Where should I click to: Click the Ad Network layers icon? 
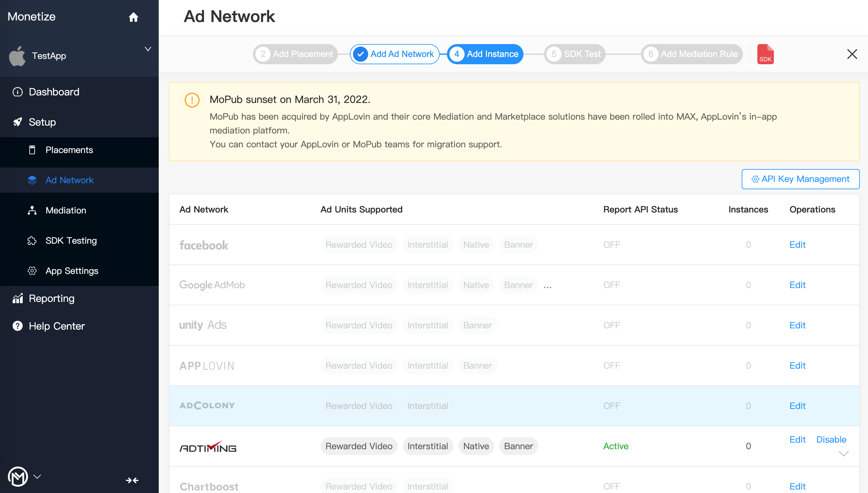point(32,180)
